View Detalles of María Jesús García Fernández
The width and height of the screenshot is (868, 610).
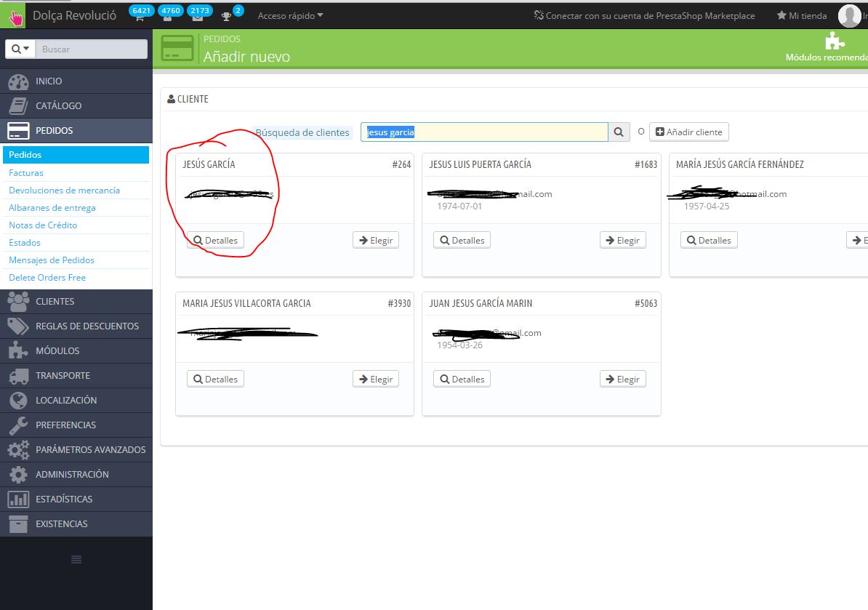(709, 240)
